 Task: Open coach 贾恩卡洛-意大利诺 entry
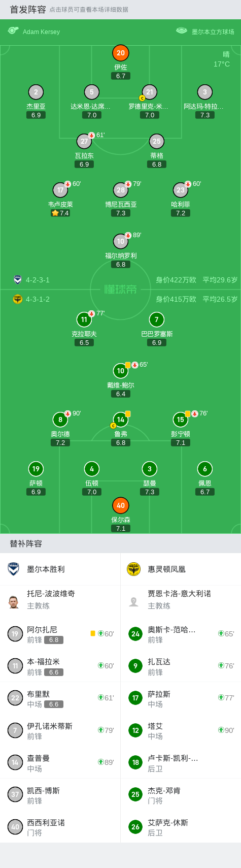181,599
